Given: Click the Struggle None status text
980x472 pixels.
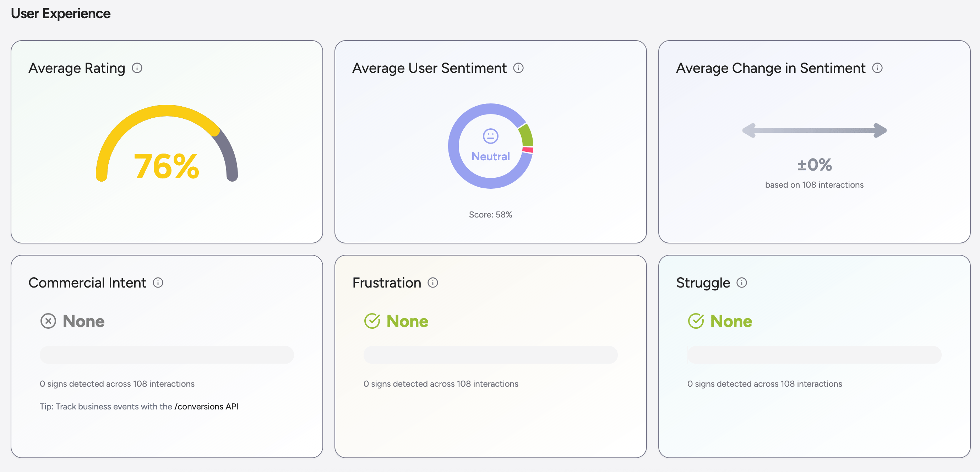Looking at the screenshot, I should [731, 321].
